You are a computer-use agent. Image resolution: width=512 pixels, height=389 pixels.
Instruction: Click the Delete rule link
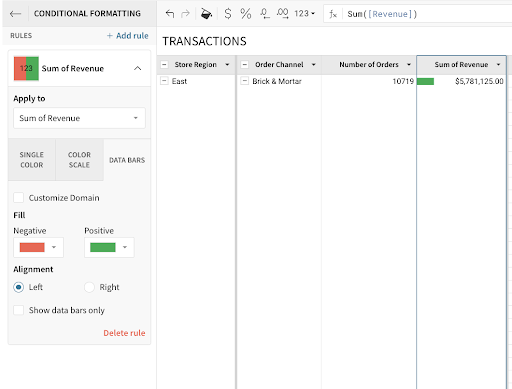pyautogui.click(x=124, y=333)
